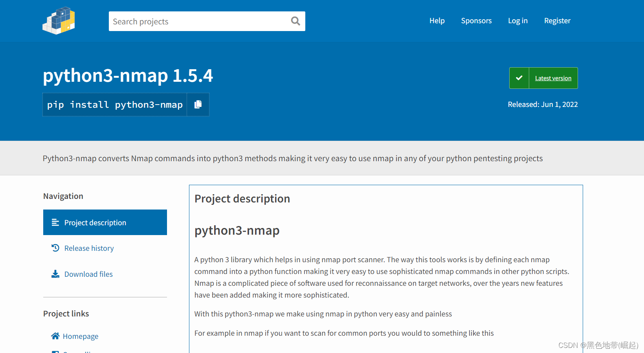
Task: Click the Released: Jun 1, 2022 text
Action: 543,105
